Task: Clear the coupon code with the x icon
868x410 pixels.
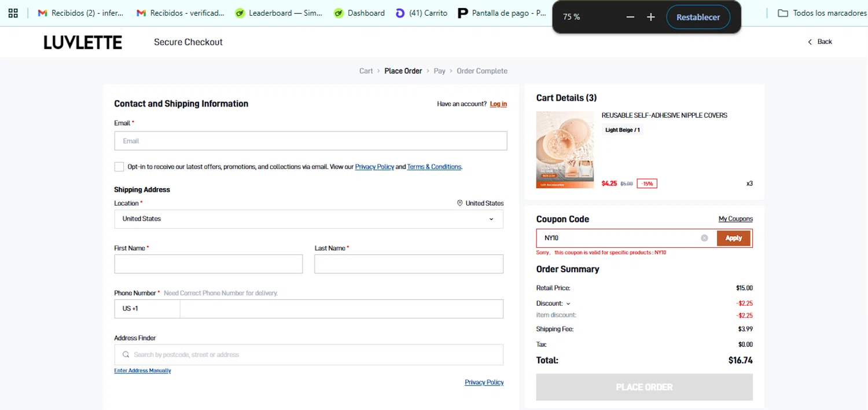Action: click(704, 238)
